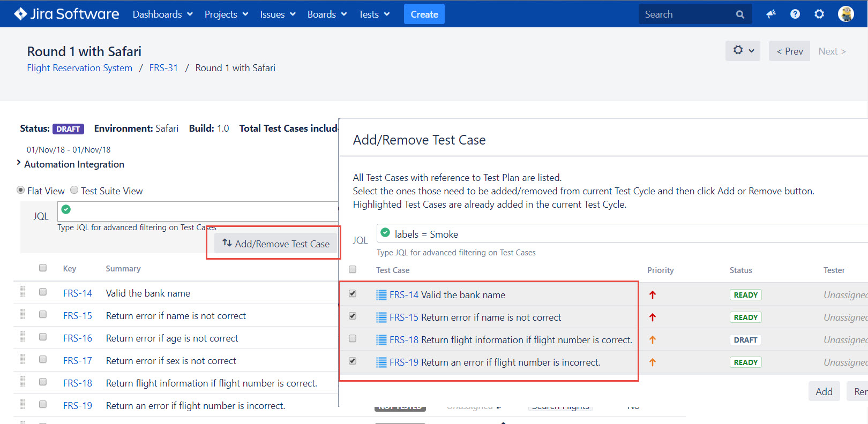Select the Test Suite View radio button
This screenshot has height=424, width=868.
74,190
